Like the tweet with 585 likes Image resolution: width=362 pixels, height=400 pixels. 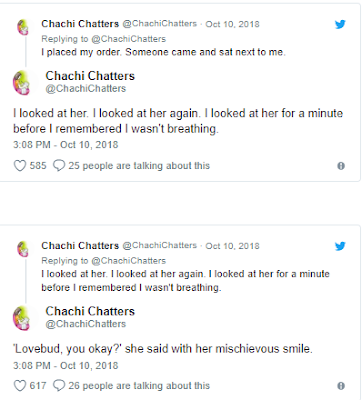20,166
